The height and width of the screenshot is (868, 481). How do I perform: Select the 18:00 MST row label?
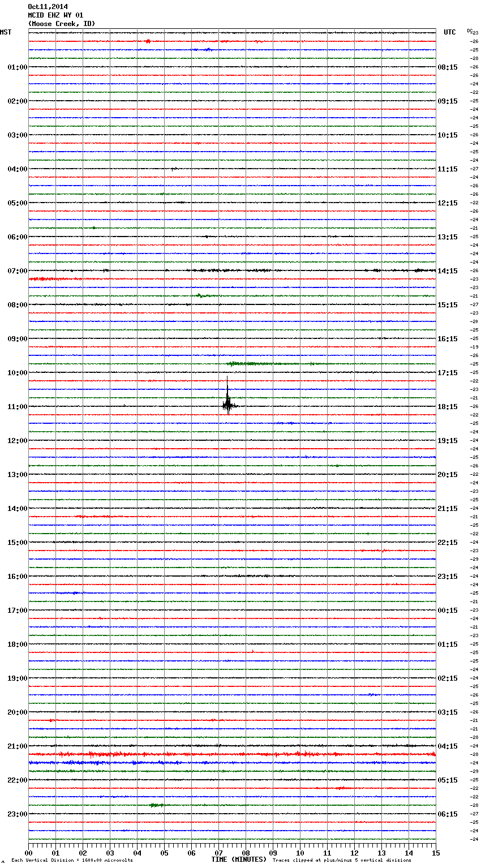coord(17,644)
